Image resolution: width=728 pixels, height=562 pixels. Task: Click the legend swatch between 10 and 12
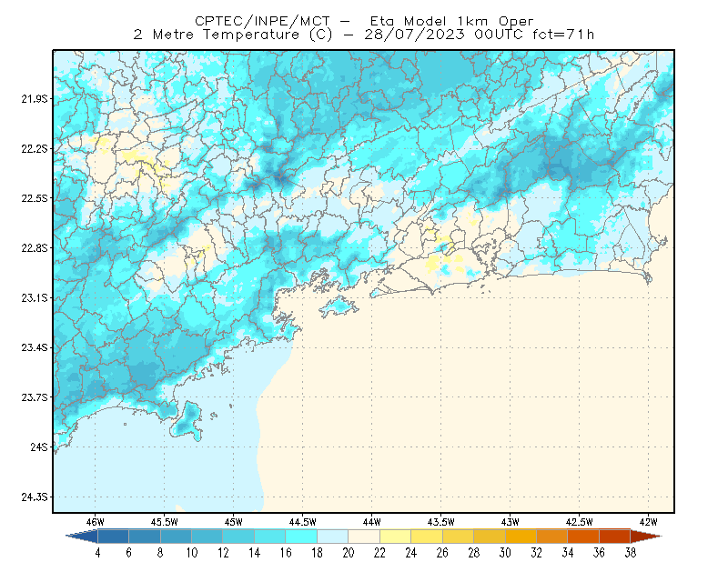point(207,536)
